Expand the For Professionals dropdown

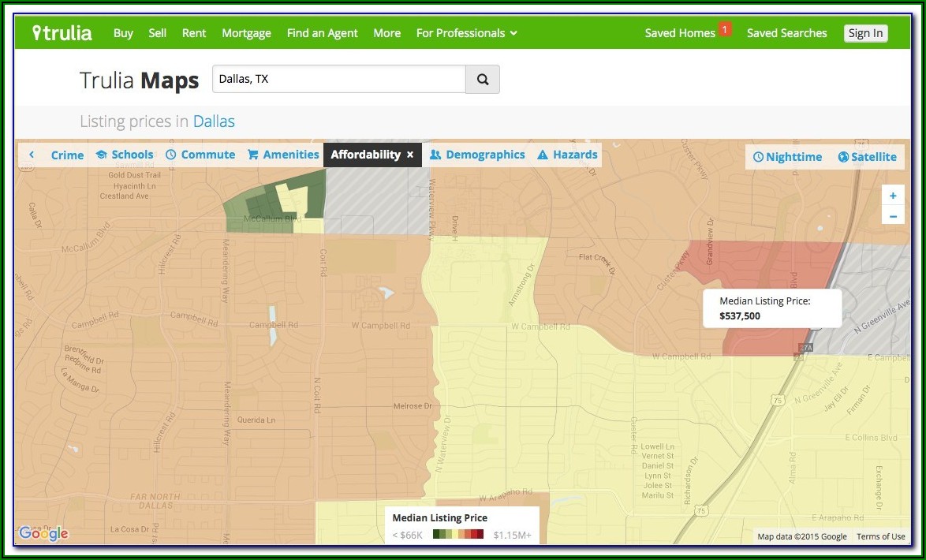click(466, 33)
